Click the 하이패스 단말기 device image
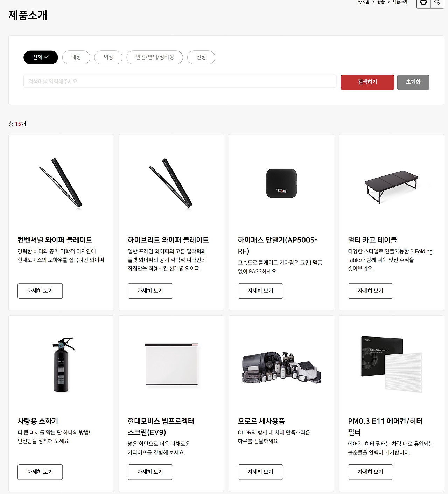Viewport: 448px width, 494px height. tap(282, 183)
